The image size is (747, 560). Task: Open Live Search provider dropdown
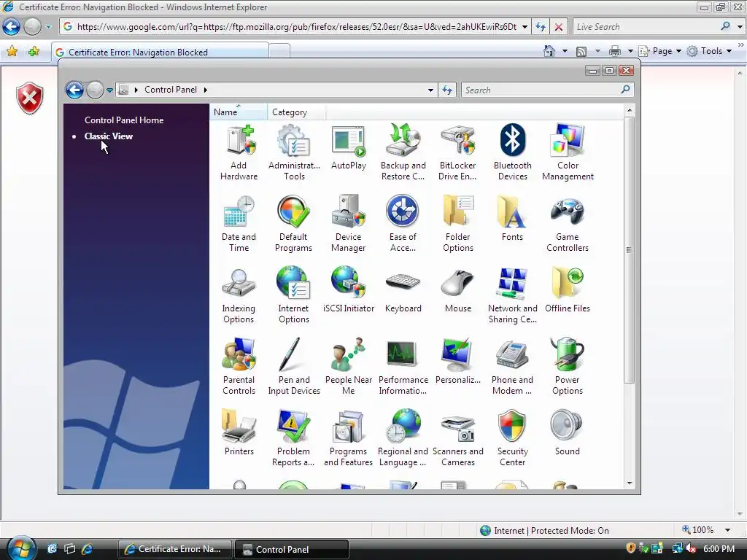pos(740,27)
